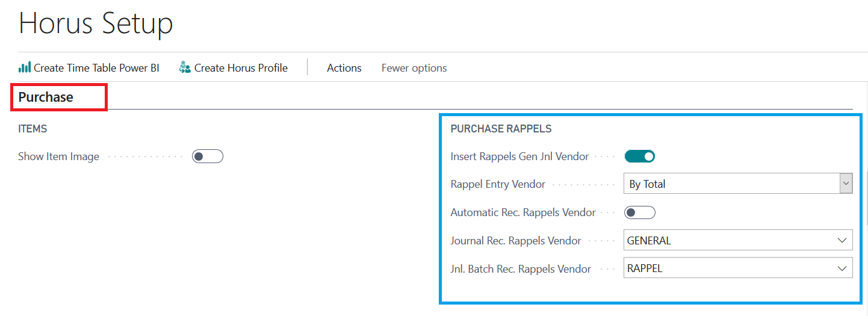This screenshot has height=316, width=868.
Task: Click the Automatic Rec. Rappels Vendor label
Action: point(523,212)
